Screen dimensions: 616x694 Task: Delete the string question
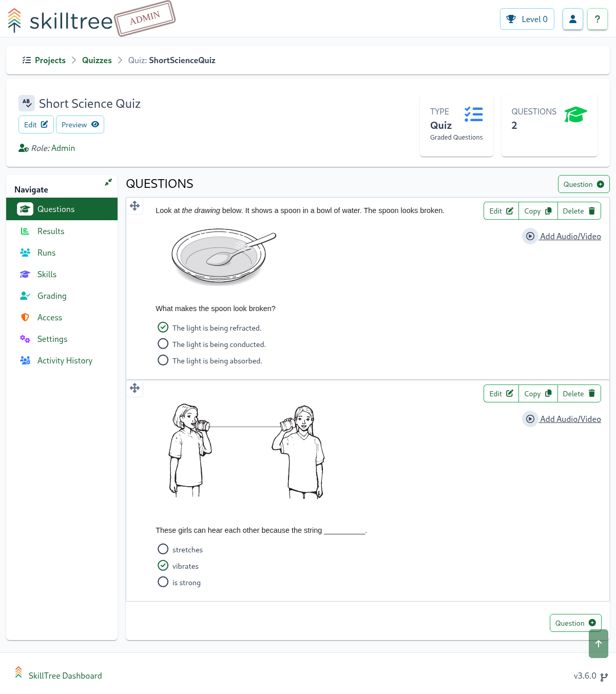[x=579, y=394]
